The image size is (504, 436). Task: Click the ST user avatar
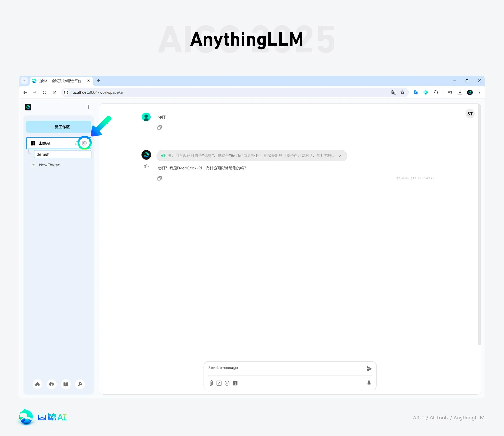pos(470,114)
